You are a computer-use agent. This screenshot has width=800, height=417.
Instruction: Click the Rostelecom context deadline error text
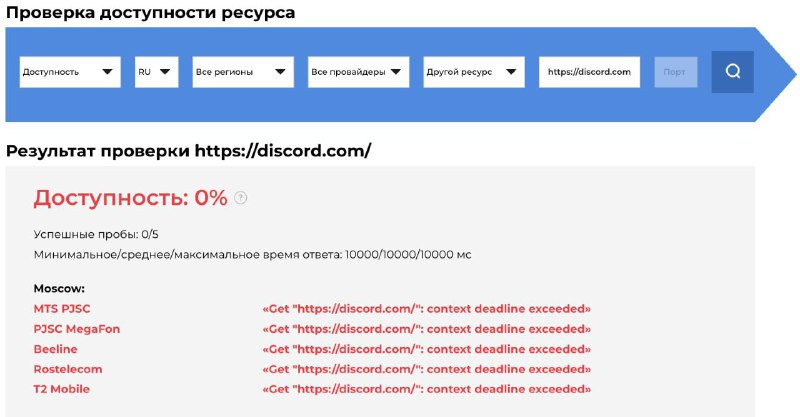click(426, 369)
